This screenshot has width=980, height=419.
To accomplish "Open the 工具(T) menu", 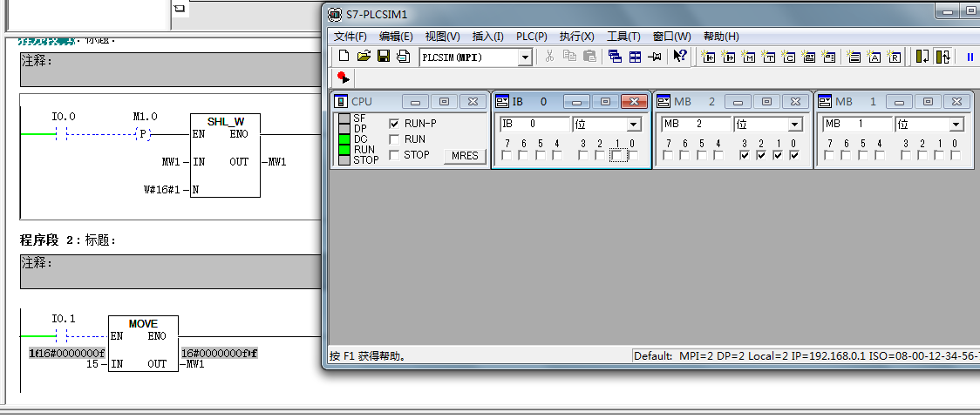I will [x=623, y=36].
